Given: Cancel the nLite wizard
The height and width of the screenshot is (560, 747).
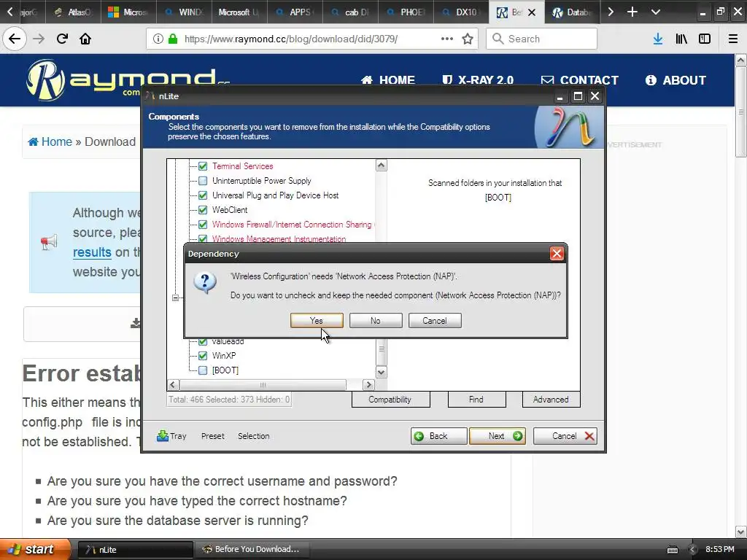Looking at the screenshot, I should 565,436.
